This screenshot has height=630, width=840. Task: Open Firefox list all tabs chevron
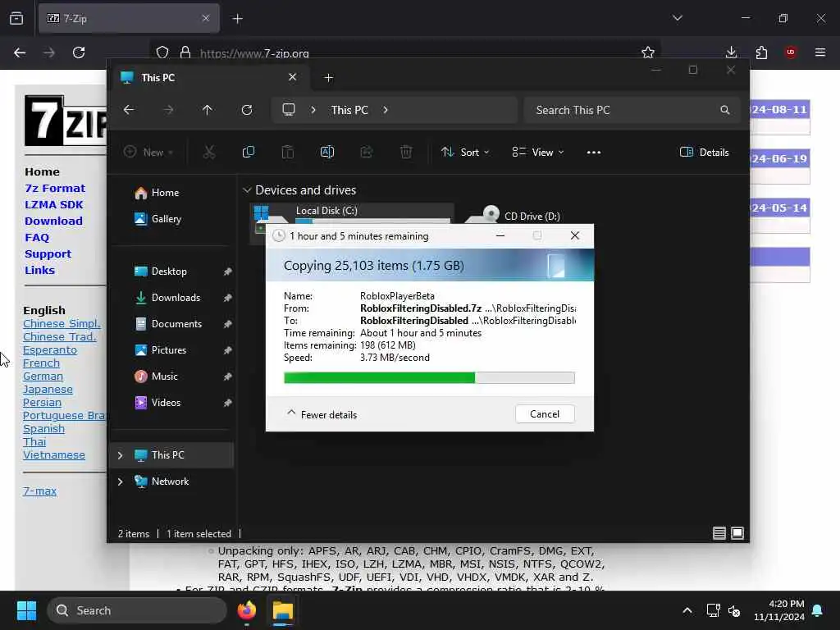(x=677, y=18)
